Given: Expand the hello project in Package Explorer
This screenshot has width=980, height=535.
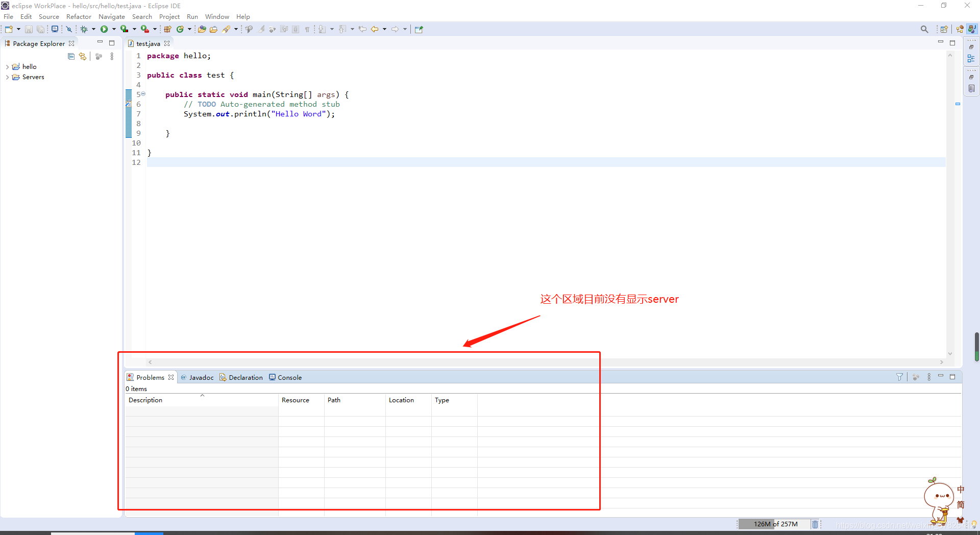Looking at the screenshot, I should pos(7,66).
